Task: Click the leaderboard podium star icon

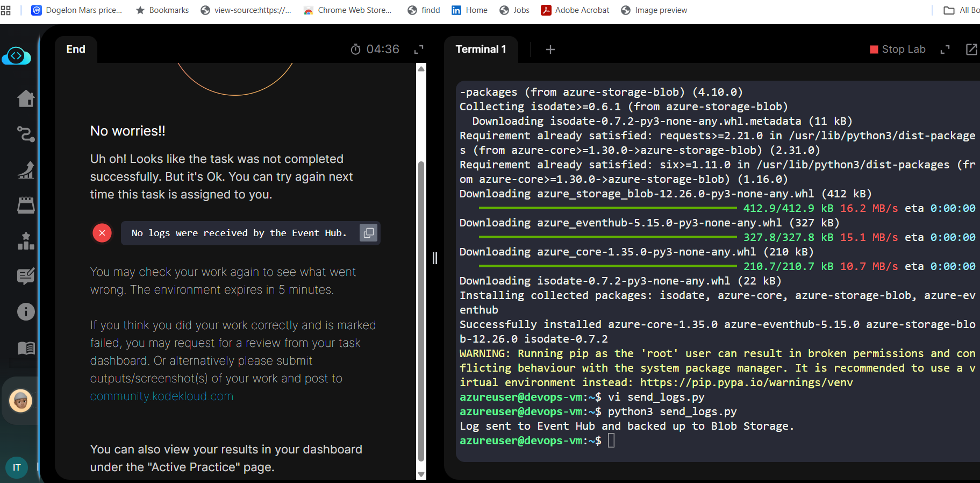Action: point(25,240)
